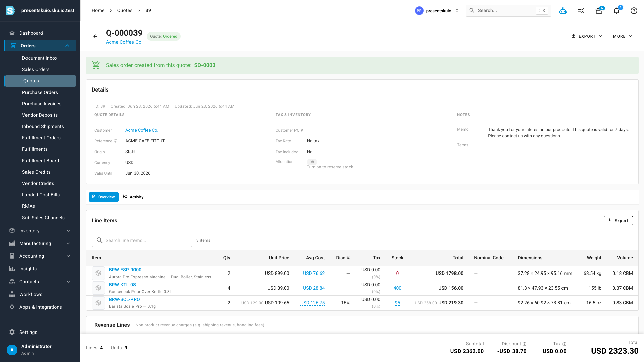This screenshot has width=644, height=362.
Task: Open Acme Coffee Co. customer link in details
Action: coord(142,130)
